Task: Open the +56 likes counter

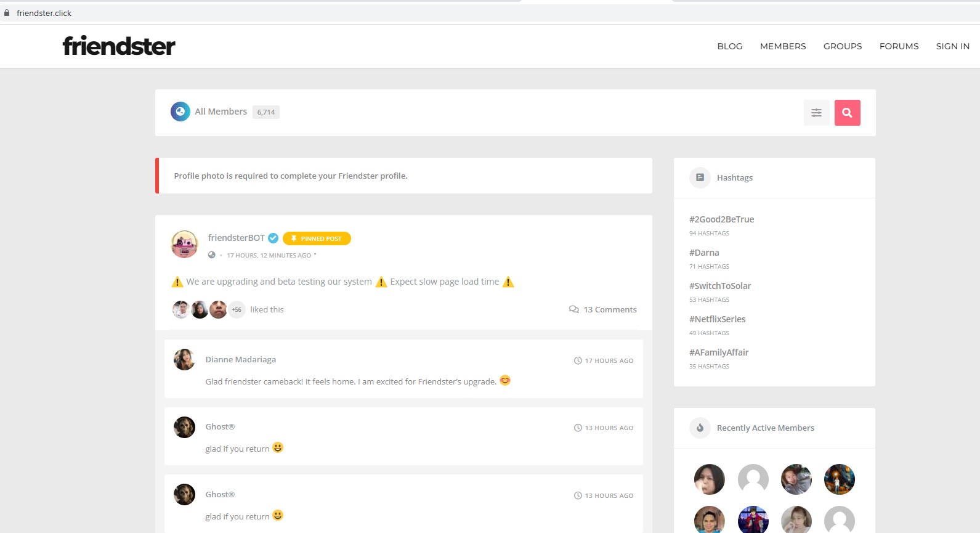Action: tap(237, 309)
